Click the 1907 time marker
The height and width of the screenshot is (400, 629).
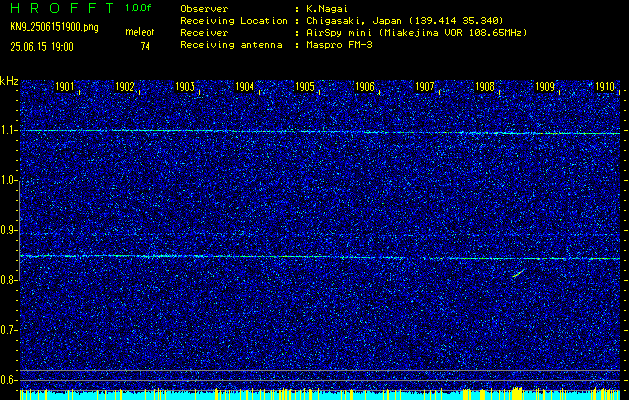coord(424,87)
